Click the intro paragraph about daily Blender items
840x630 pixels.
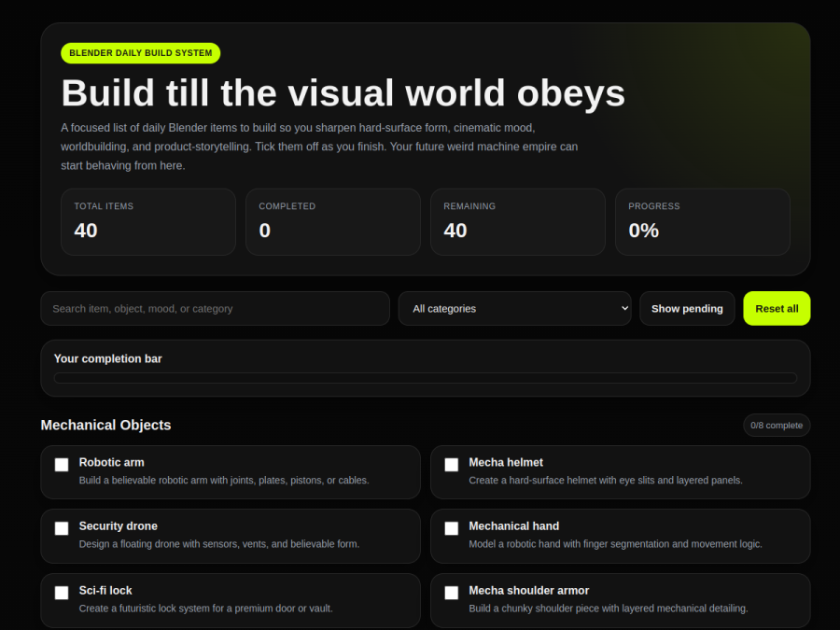click(319, 147)
